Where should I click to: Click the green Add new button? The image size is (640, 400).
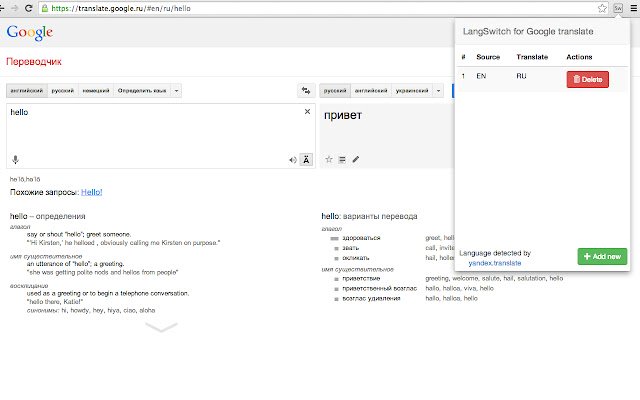click(x=602, y=256)
